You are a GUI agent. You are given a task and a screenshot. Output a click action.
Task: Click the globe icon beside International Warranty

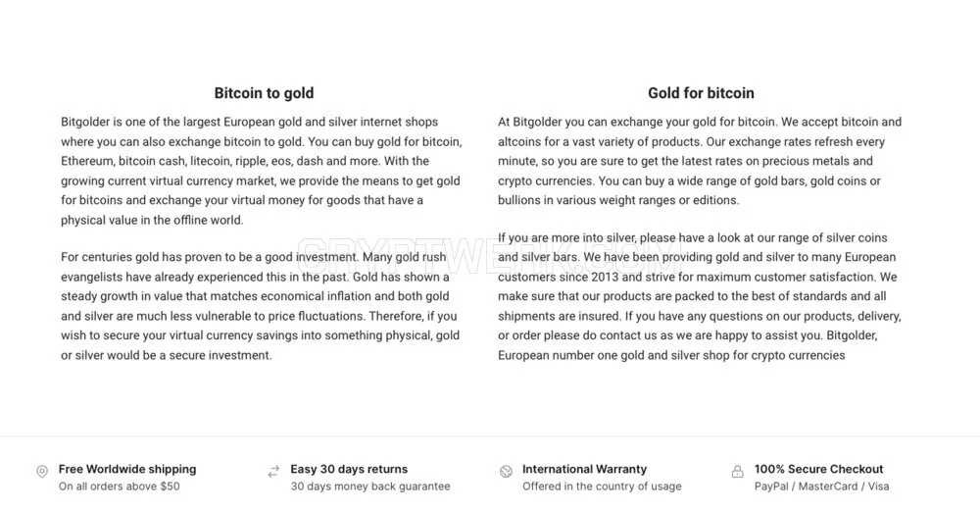click(x=507, y=471)
